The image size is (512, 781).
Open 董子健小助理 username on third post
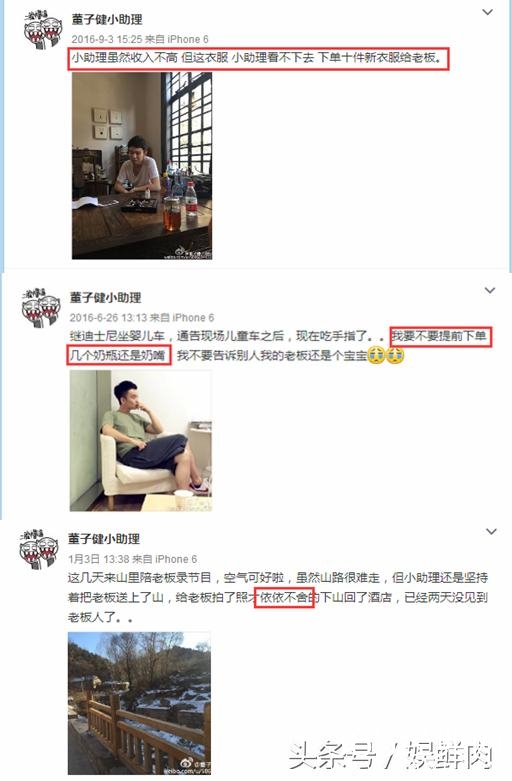tap(104, 539)
